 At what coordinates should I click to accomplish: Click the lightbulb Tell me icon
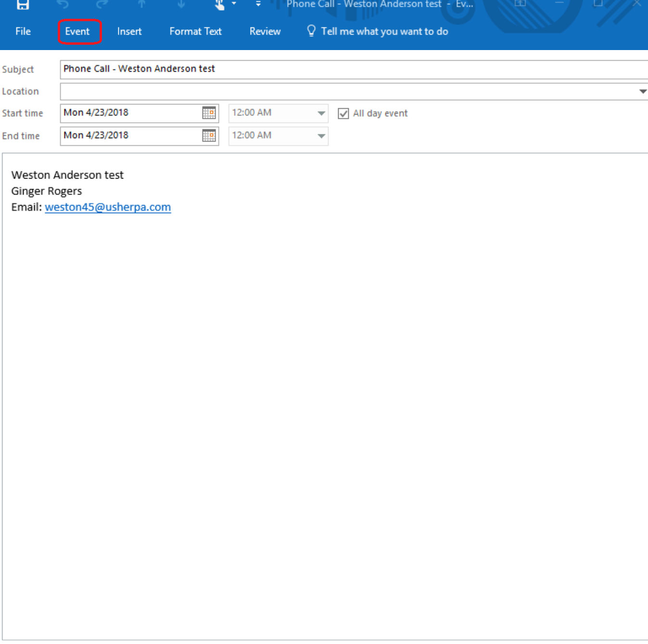point(311,31)
